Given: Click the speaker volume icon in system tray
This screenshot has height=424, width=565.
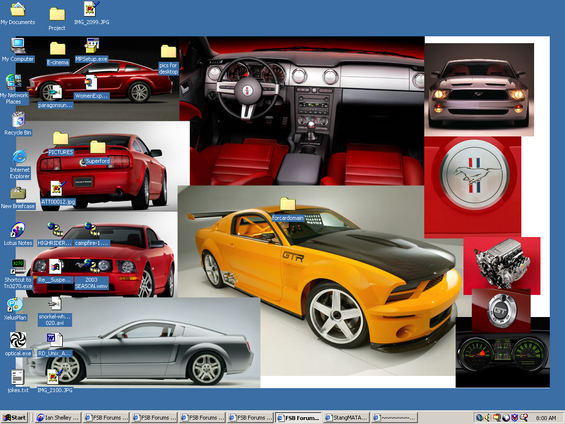Looking at the screenshot, I should point(487,418).
